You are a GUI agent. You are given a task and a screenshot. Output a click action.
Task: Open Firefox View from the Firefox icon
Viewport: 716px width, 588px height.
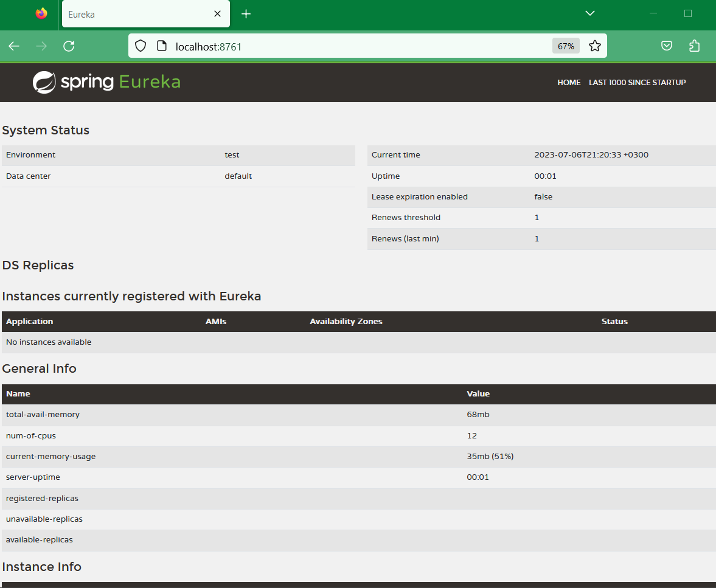tap(41, 13)
